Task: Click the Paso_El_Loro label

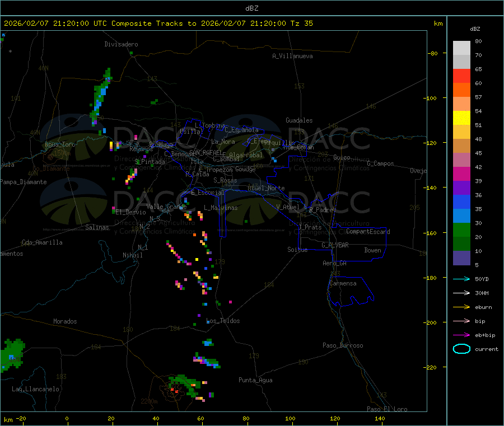Action: [388, 409]
